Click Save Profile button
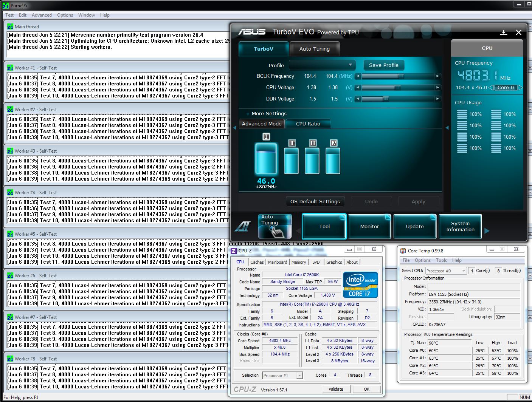Image resolution: width=532 pixels, height=402 pixels. tap(384, 65)
